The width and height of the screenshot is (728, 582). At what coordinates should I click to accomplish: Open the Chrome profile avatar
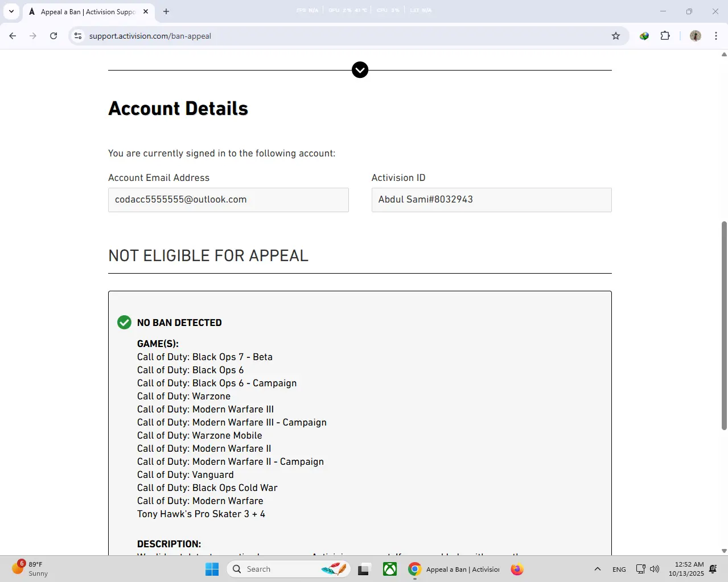[695, 36]
